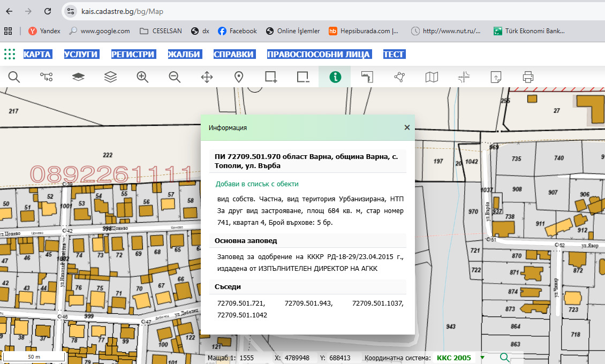
Task: Click the zoom out magnifier tool
Action: [175, 77]
